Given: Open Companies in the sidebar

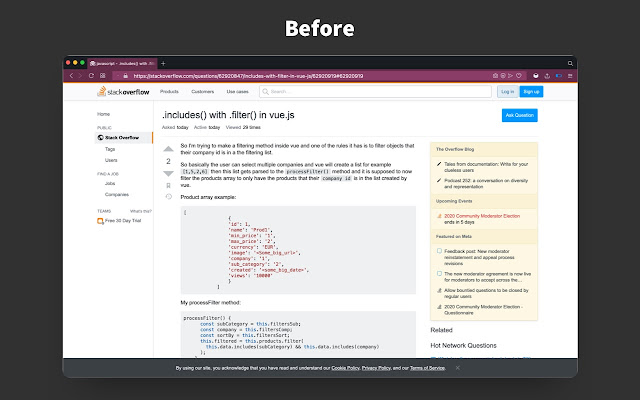Looking at the screenshot, I should pos(117,194).
